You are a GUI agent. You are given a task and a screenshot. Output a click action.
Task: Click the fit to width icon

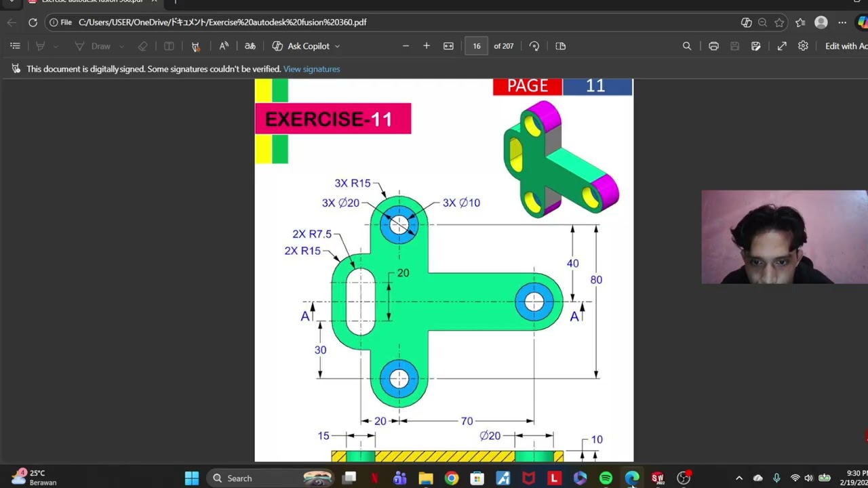coord(448,46)
